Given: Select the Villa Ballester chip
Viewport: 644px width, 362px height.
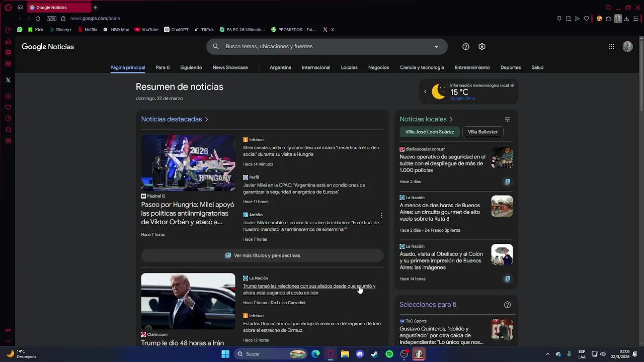Looking at the screenshot, I should (x=482, y=132).
